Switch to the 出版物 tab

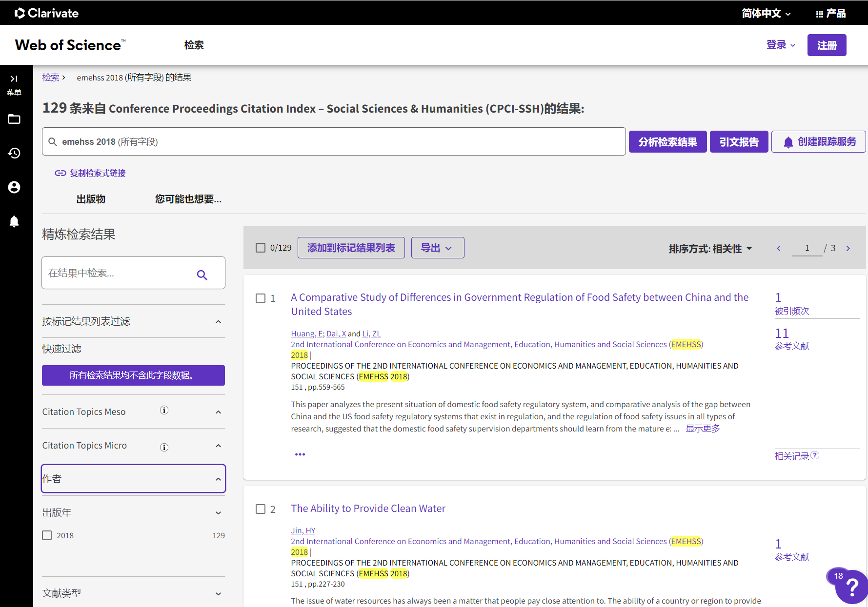click(91, 199)
